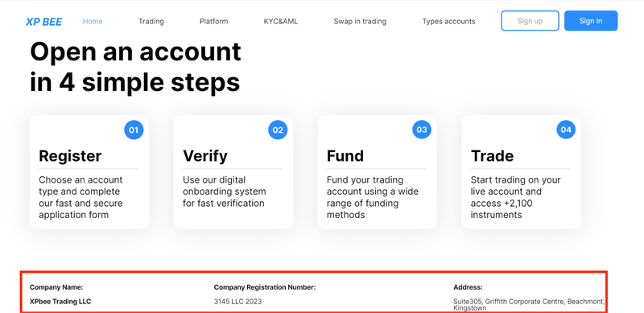Select the Register step card heading
Screen dimensions: 644x313
coord(70,156)
